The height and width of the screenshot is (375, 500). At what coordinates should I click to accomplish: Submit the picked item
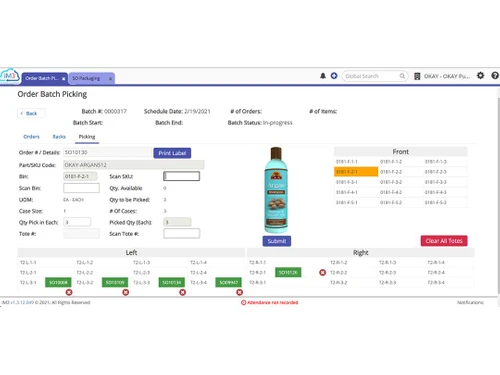tap(277, 241)
